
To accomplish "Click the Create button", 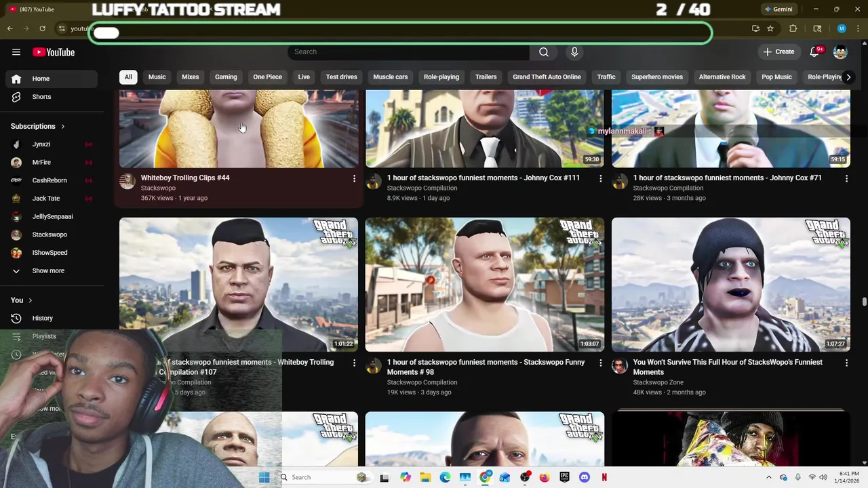I will (x=778, y=52).
